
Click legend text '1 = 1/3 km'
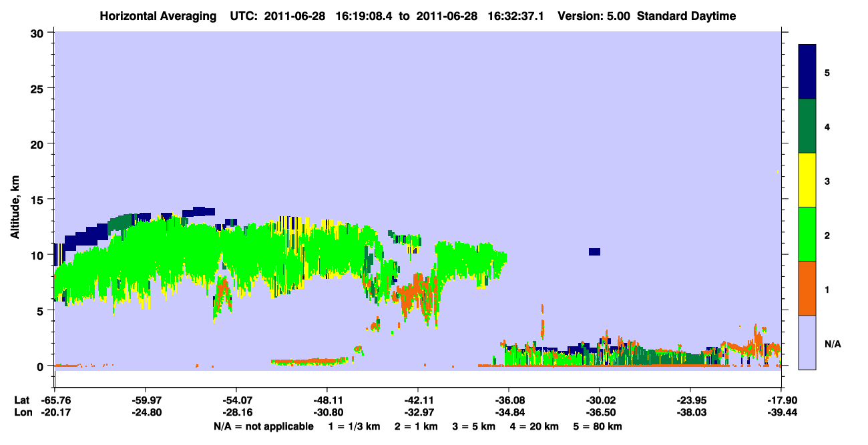[x=354, y=426]
